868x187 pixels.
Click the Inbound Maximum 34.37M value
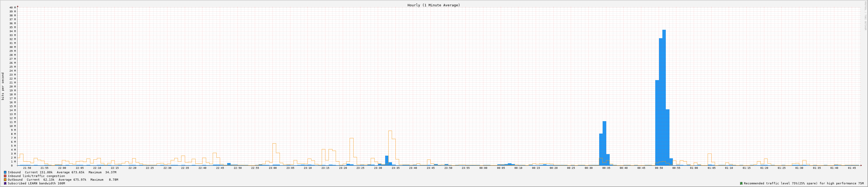click(111, 172)
